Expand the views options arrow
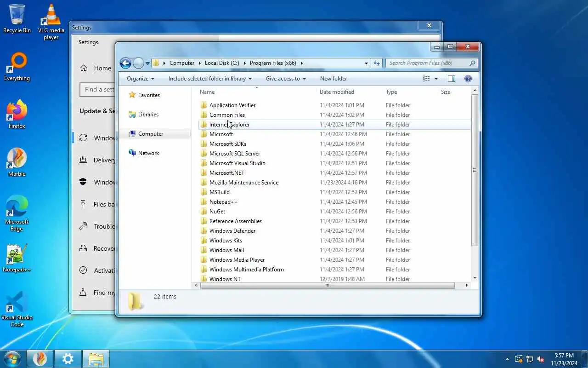Image resolution: width=588 pixels, height=368 pixels. pyautogui.click(x=436, y=79)
